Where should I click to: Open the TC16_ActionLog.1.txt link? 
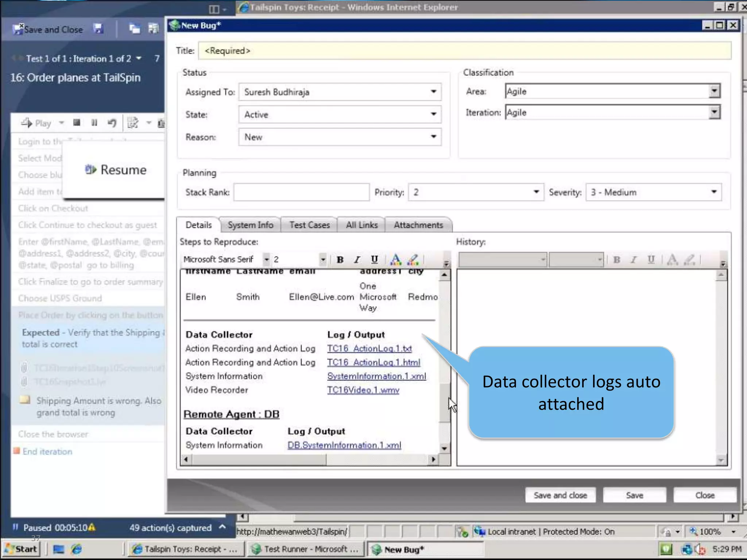click(x=369, y=349)
